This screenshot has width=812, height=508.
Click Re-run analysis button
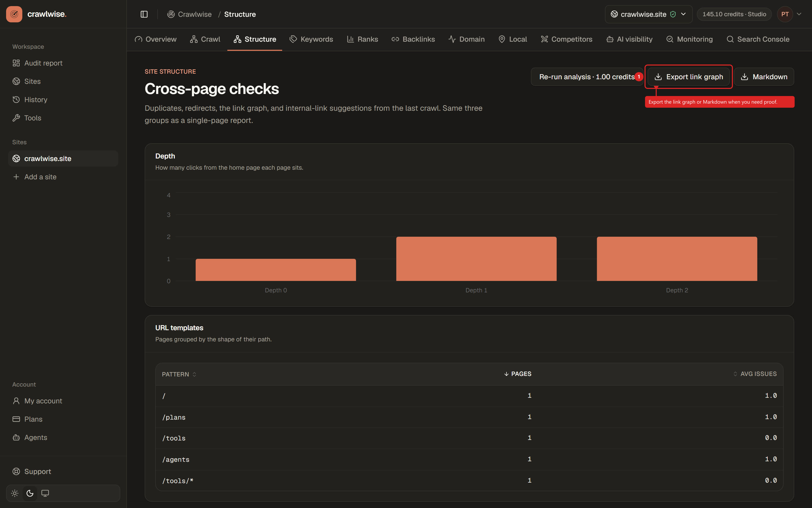pyautogui.click(x=587, y=77)
